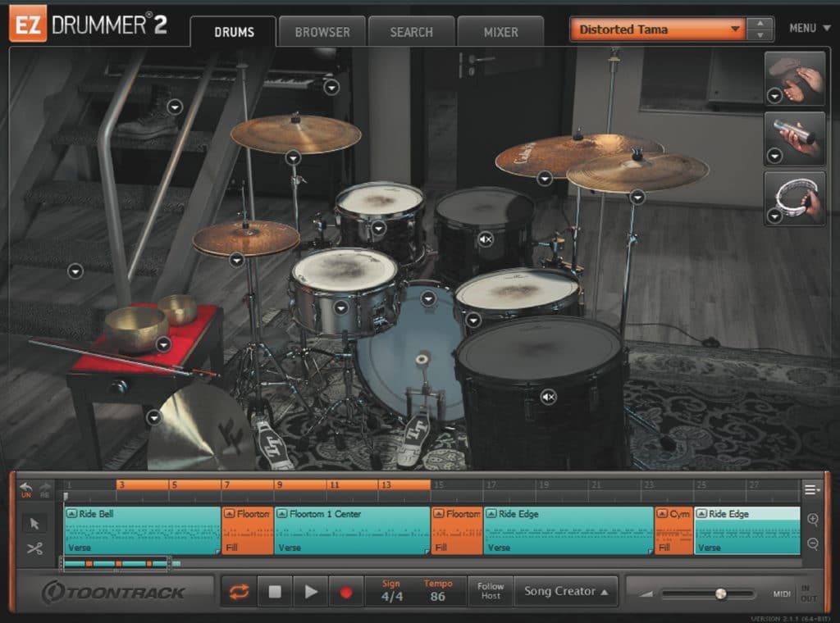Open the dropdown arrow on the lower left staircase
The image size is (840, 623).
click(75, 271)
